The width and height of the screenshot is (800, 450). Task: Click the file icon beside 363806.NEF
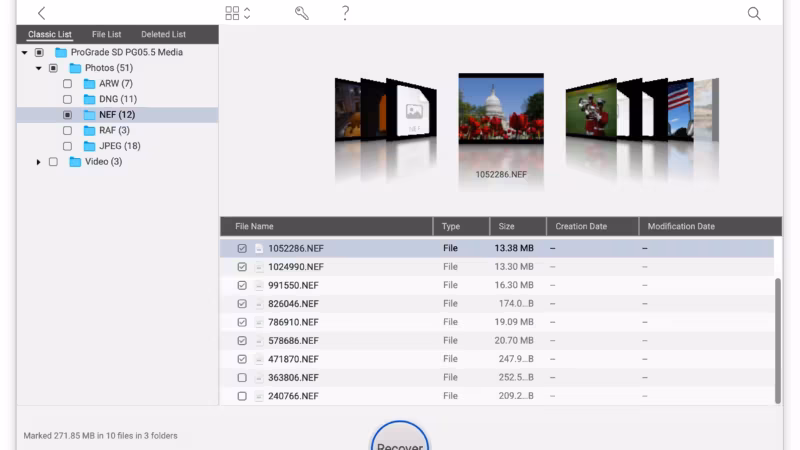click(259, 378)
